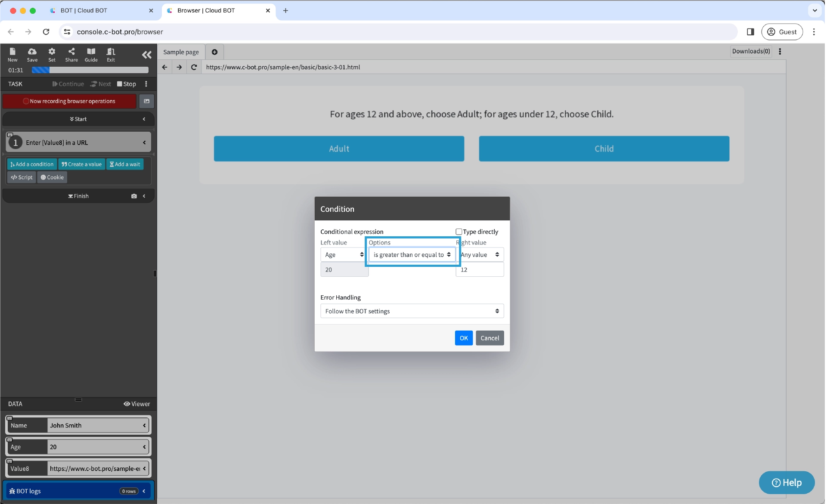Collapse the side panel with double chevron
This screenshot has width=827, height=504.
146,55
